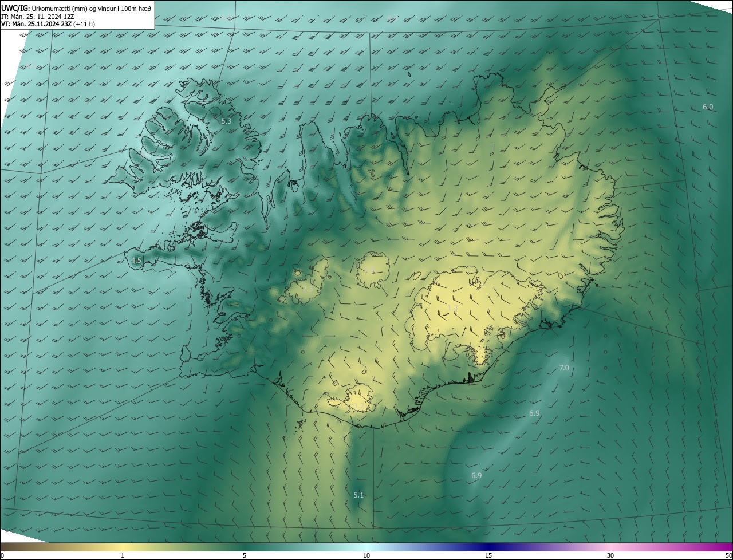Click the 1 tick on the color scale
This screenshot has height=560, width=733.
coord(123,555)
